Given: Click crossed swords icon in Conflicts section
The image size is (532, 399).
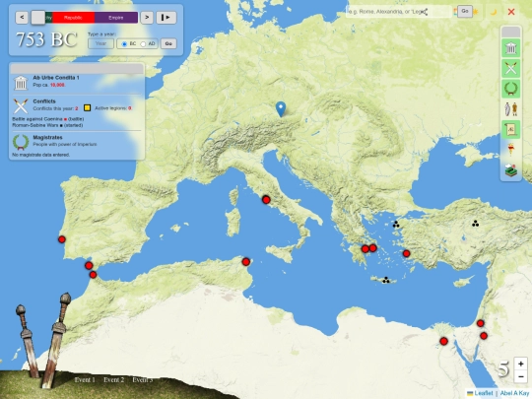Looking at the screenshot, I should pos(21,105).
